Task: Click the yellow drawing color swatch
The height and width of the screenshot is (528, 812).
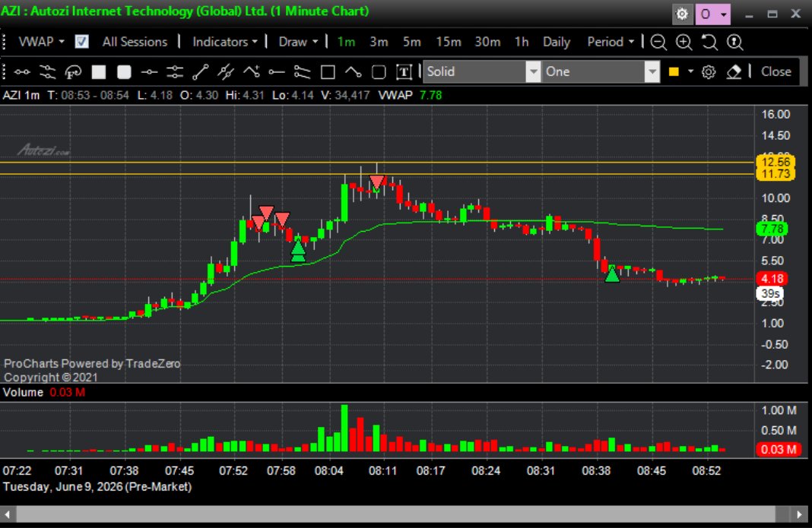Action: pyautogui.click(x=674, y=72)
